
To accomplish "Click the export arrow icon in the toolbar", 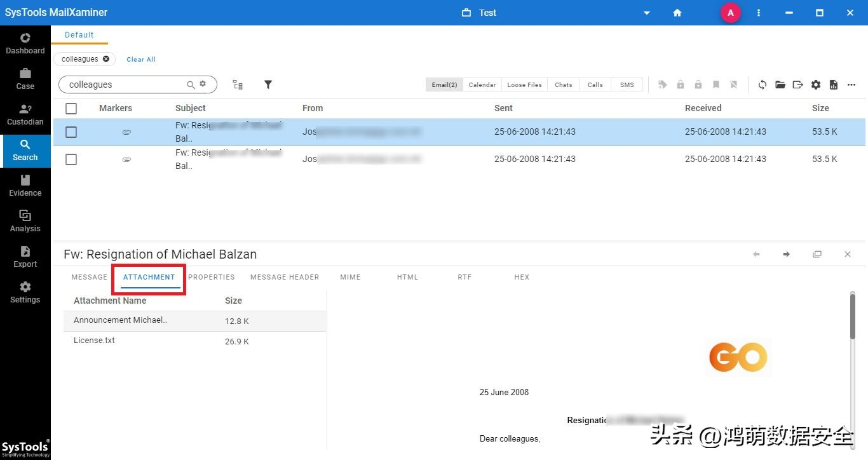I will [x=798, y=85].
